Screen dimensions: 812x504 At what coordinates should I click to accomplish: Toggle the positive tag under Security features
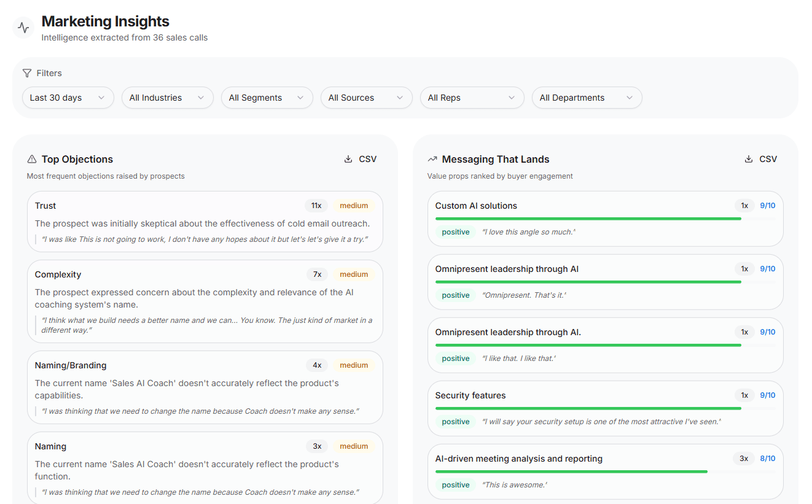click(x=455, y=421)
